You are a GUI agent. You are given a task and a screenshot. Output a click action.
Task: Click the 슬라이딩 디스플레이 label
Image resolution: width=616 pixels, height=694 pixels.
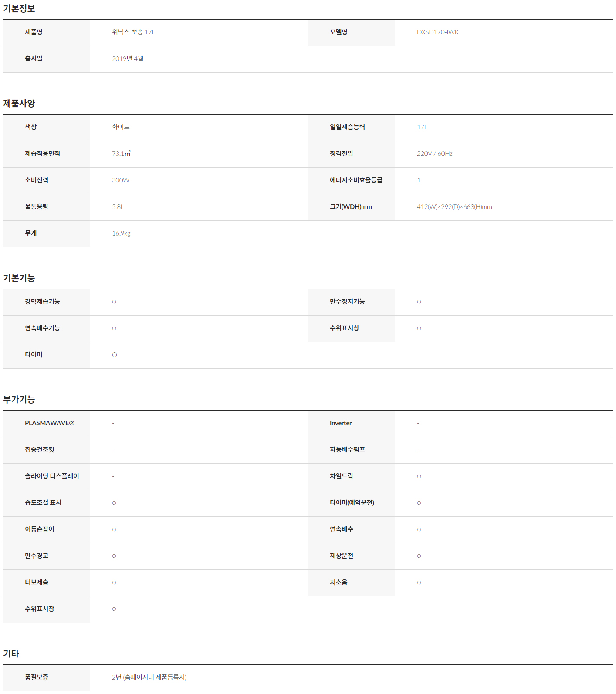point(52,476)
